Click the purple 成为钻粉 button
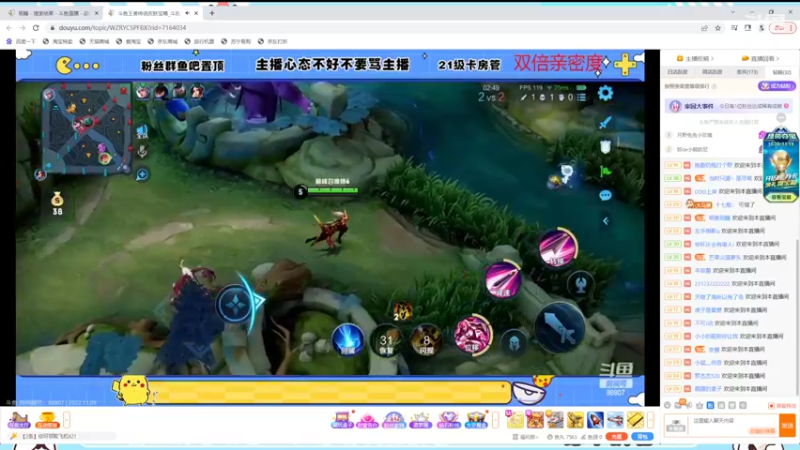This screenshot has width=800, height=450. [x=776, y=86]
